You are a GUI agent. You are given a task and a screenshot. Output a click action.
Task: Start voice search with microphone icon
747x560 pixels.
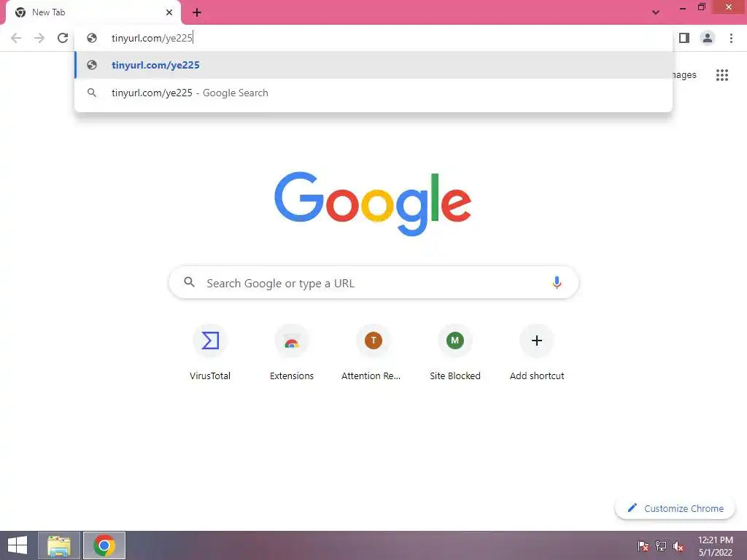pos(557,282)
